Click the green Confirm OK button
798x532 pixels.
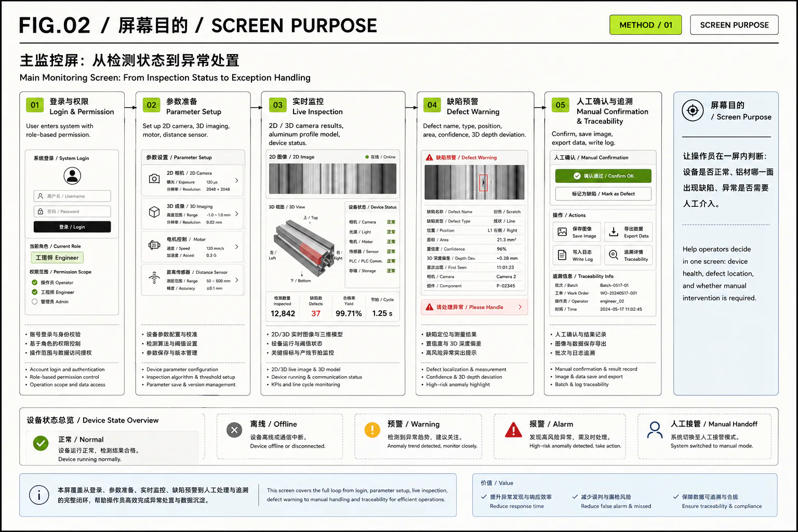[603, 176]
